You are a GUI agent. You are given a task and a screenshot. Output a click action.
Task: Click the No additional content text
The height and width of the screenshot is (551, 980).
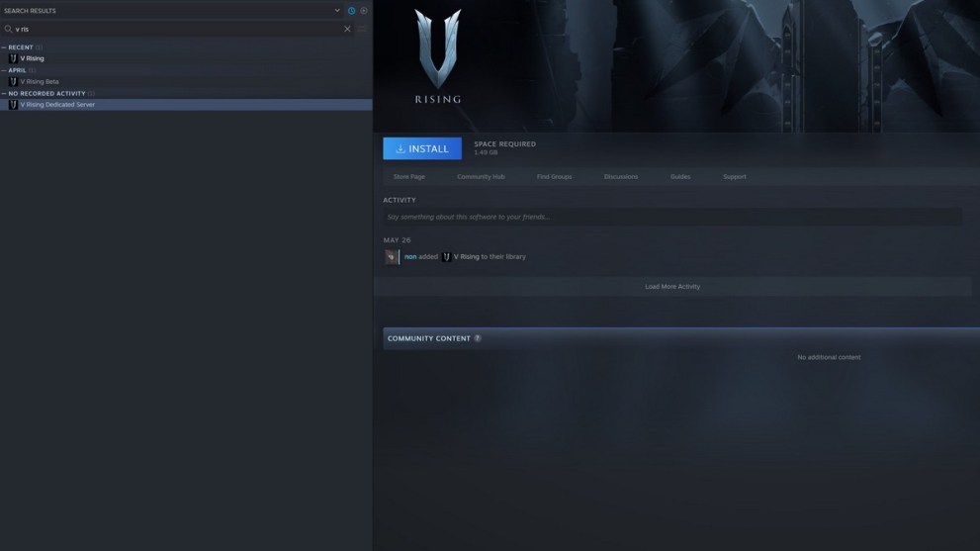click(x=830, y=357)
